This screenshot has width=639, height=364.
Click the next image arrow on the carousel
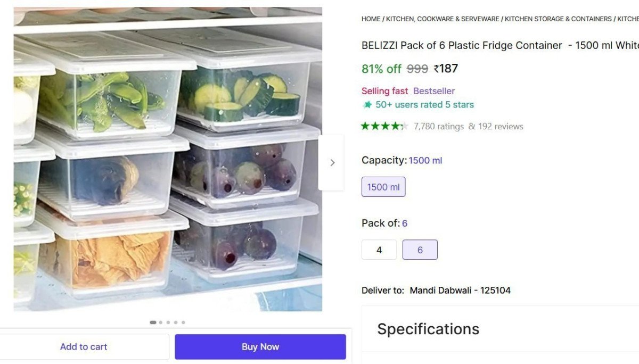[332, 162]
